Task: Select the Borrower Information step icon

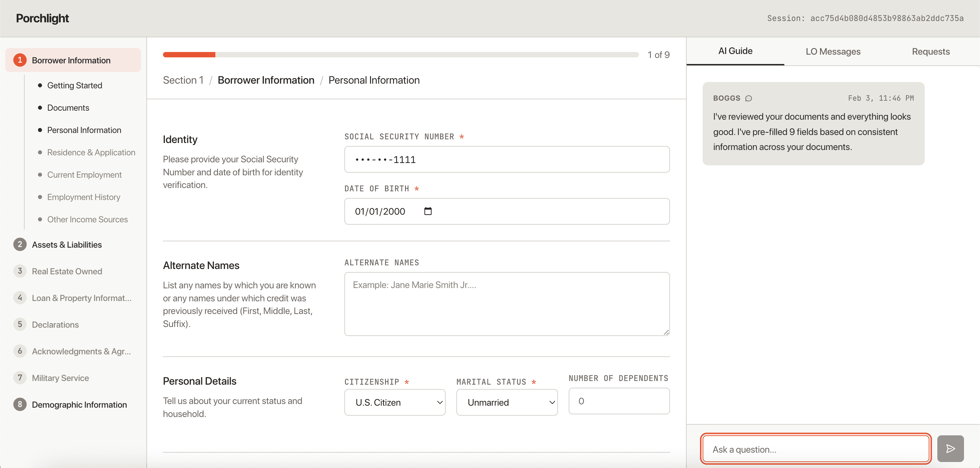Action: tap(19, 60)
